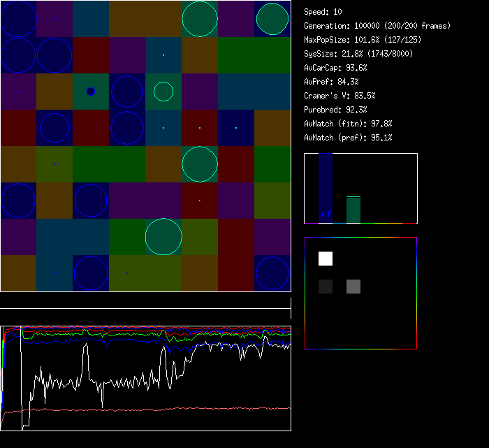The width and height of the screenshot is (489, 448).
Task: Click the MaxPopSize statistic line
Action: click(363, 40)
